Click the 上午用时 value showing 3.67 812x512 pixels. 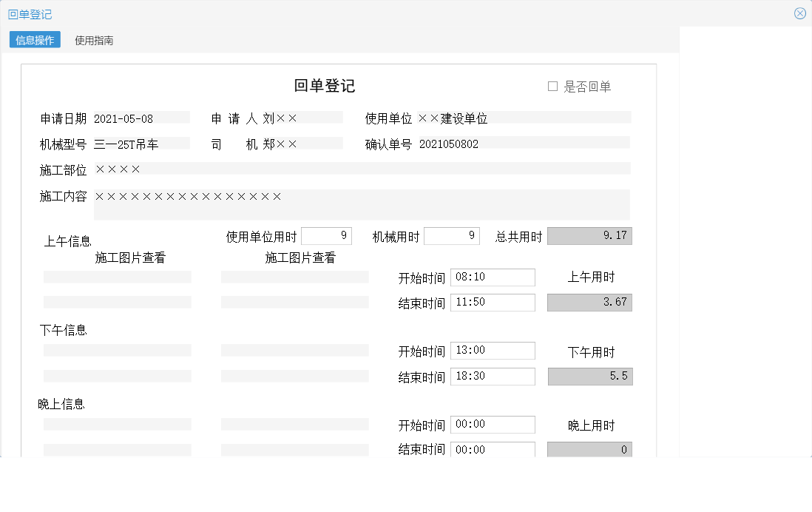pos(589,302)
